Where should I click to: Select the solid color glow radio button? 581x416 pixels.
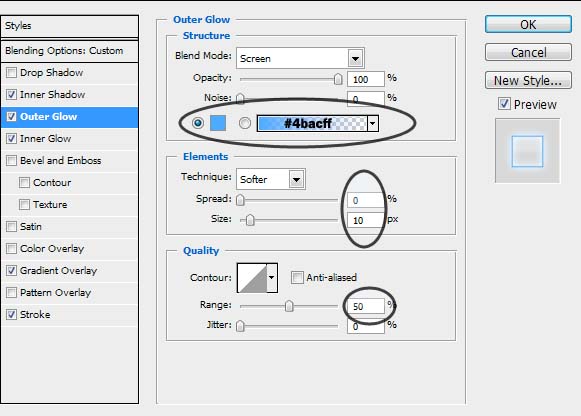point(198,123)
